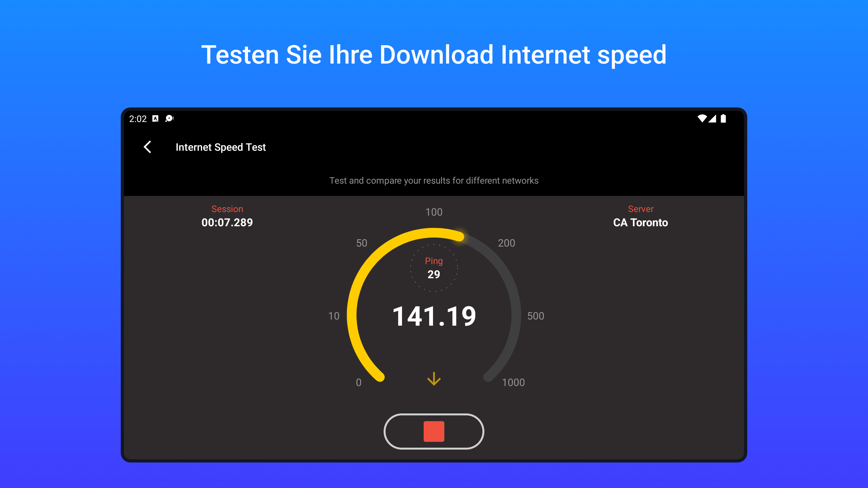This screenshot has width=868, height=488.
Task: Click the compare results subtitle text
Action: pyautogui.click(x=434, y=180)
